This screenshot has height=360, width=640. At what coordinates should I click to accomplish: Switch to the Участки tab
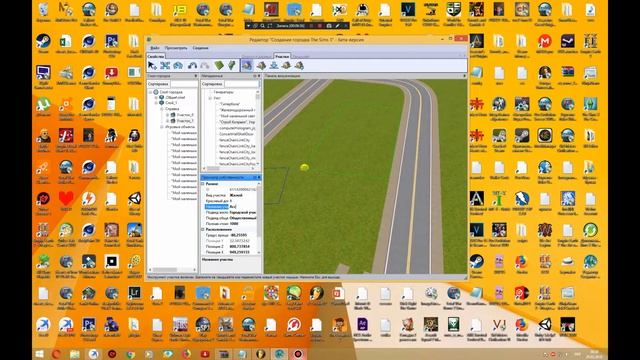pos(282,56)
